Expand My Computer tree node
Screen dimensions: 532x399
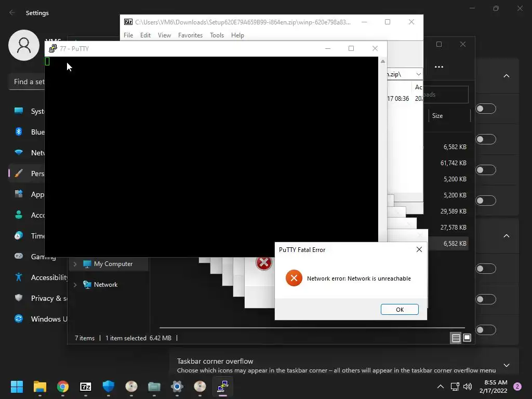[75, 264]
